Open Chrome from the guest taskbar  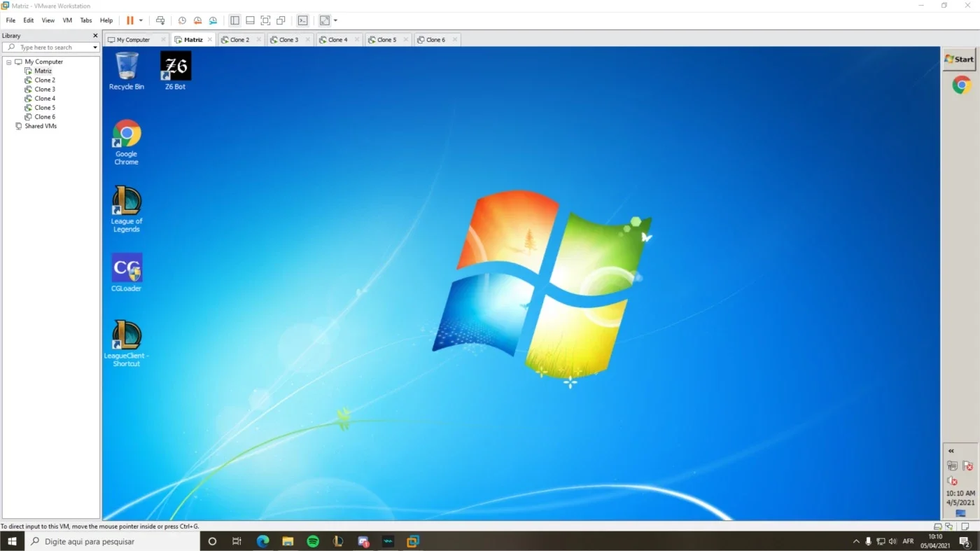click(x=961, y=85)
